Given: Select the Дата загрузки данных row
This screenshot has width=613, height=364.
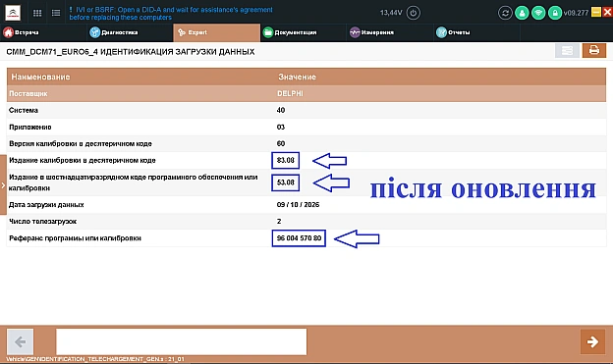Looking at the screenshot, I should coord(306,205).
